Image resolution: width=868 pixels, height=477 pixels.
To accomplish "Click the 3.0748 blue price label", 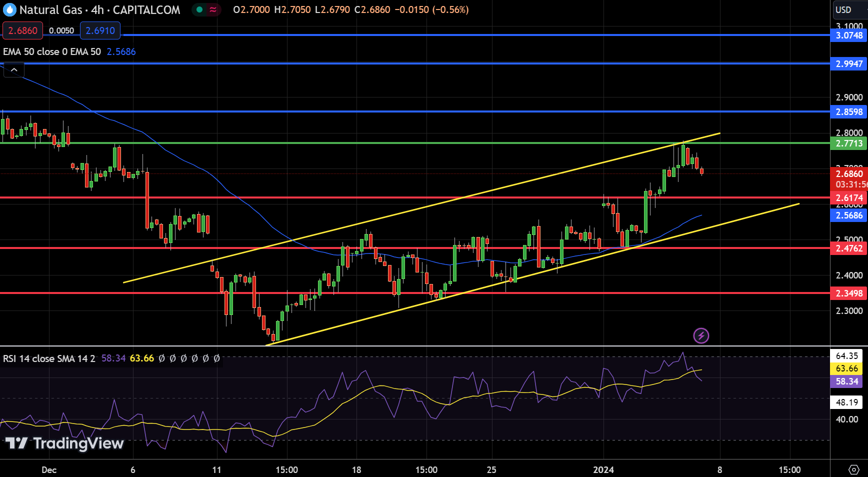I will 848,35.
